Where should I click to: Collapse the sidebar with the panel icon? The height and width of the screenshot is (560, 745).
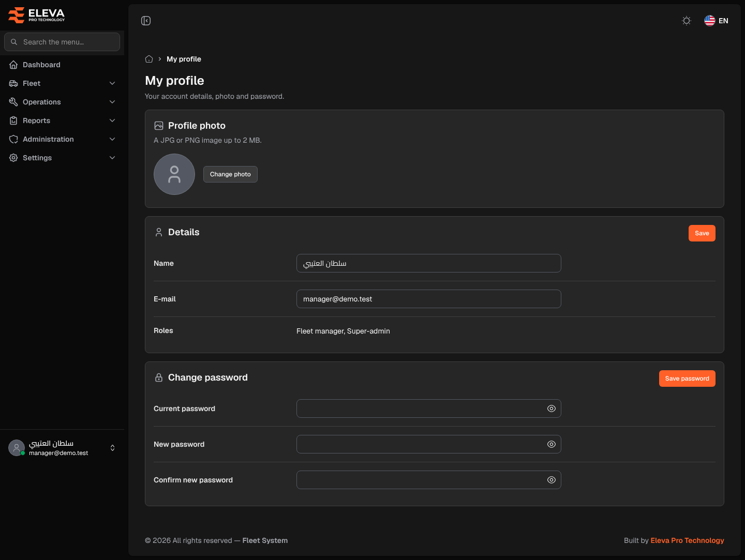(146, 21)
